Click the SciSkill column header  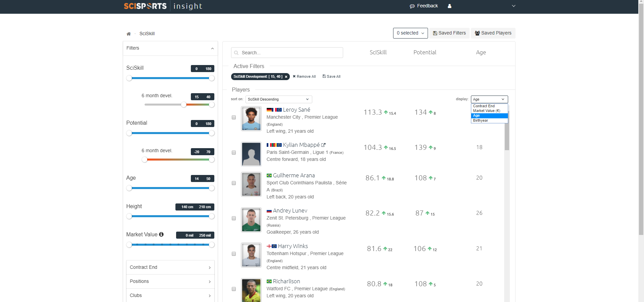(378, 52)
